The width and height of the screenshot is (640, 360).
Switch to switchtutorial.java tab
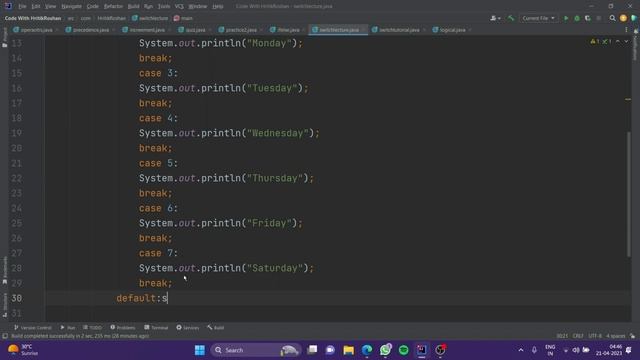coord(399,30)
